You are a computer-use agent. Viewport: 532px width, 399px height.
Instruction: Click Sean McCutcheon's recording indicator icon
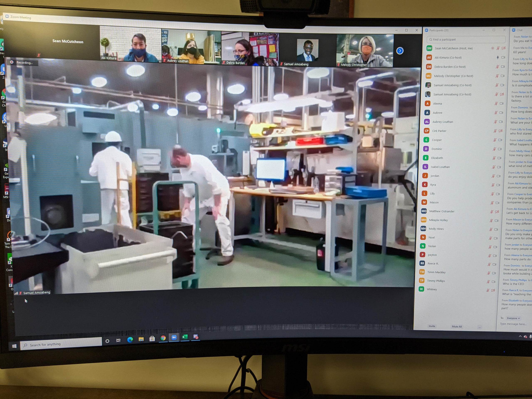(x=493, y=48)
